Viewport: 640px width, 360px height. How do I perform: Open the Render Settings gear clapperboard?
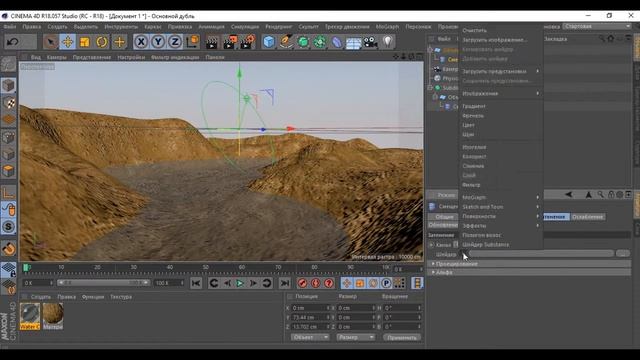[x=248, y=42]
